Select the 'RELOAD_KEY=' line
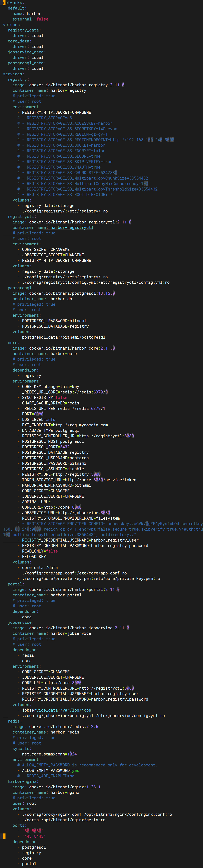203x868 pixels. (33, 557)
